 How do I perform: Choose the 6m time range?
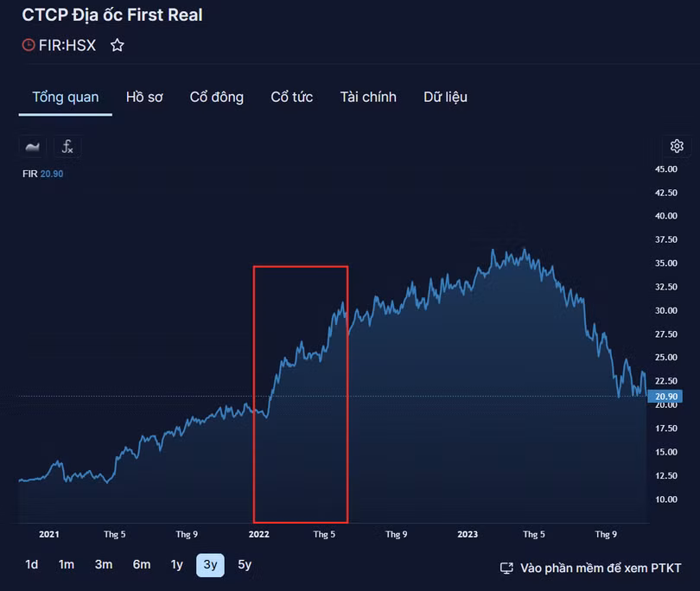click(142, 565)
